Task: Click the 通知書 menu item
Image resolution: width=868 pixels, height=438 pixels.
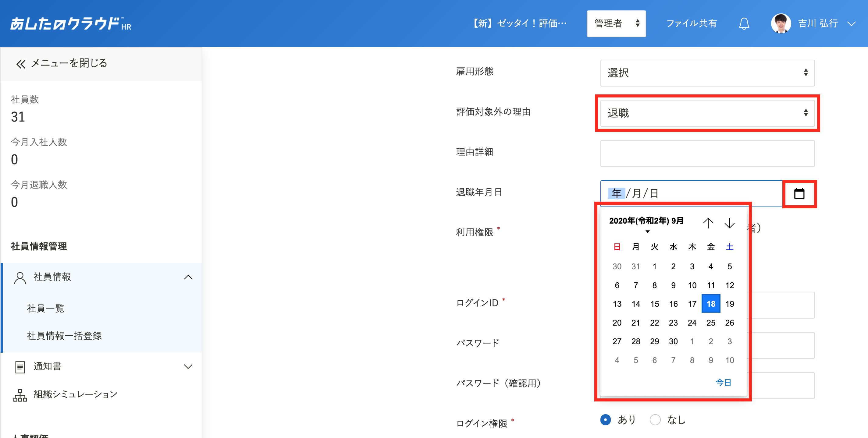Action: pos(47,366)
